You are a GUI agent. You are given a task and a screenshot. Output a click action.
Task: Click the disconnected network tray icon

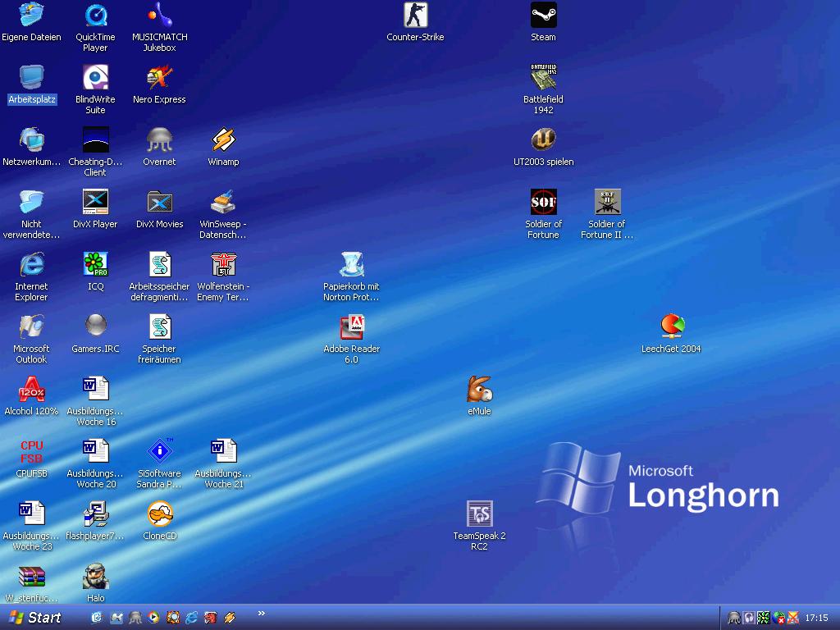tap(793, 619)
